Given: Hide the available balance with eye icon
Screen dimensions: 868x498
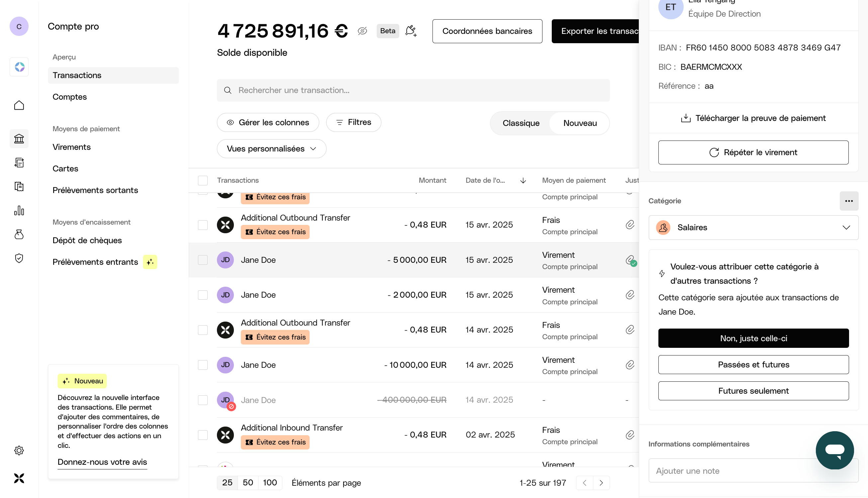Looking at the screenshot, I should tap(362, 31).
